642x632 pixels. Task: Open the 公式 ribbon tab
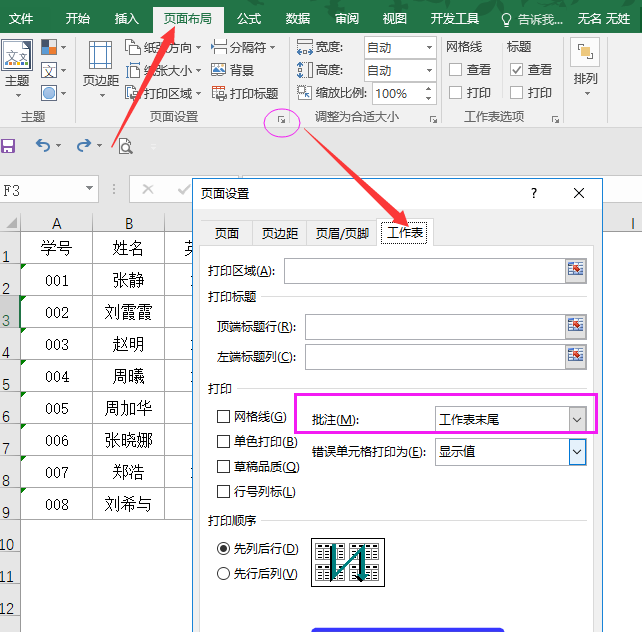[x=249, y=19]
